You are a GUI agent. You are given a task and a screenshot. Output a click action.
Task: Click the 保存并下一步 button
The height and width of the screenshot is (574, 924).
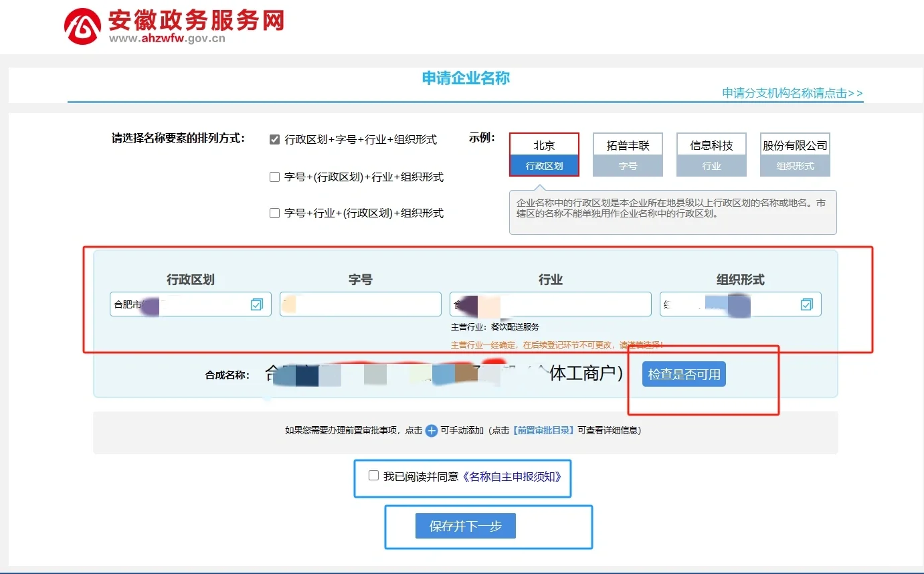click(x=466, y=527)
